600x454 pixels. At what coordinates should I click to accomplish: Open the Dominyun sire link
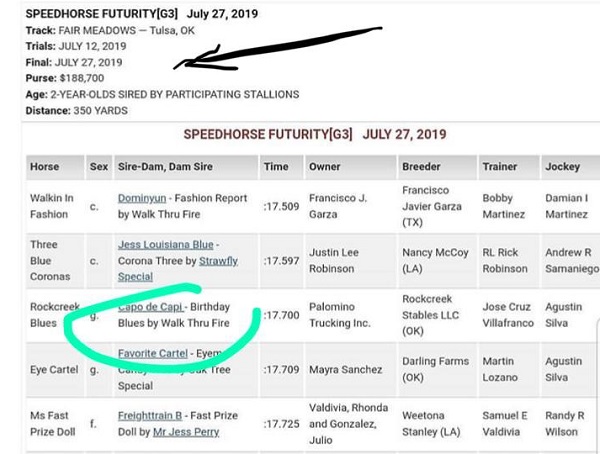pos(142,198)
